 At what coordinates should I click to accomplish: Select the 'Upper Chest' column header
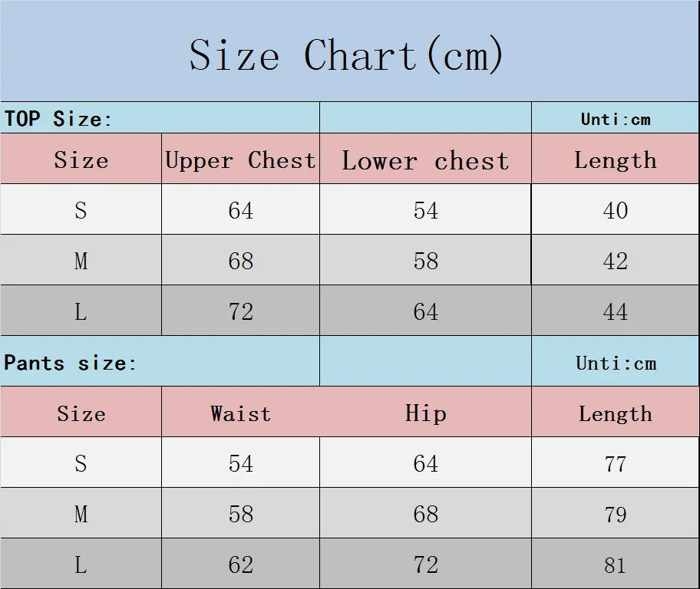pyautogui.click(x=240, y=160)
